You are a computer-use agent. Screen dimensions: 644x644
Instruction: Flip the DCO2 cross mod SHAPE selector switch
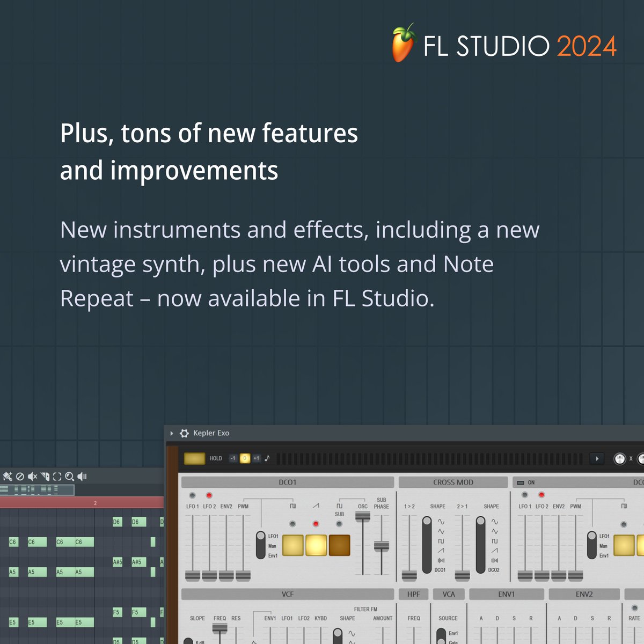tap(481, 545)
